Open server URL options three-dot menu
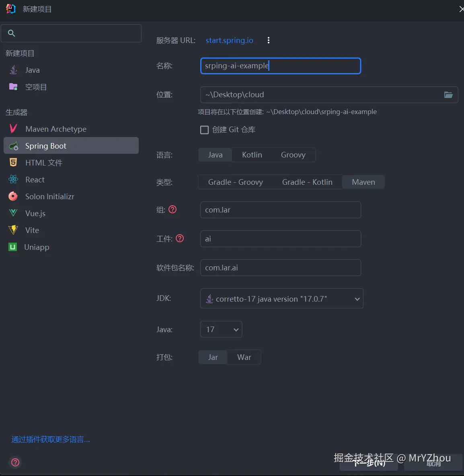Screen dimensions: 464x476 pos(268,40)
